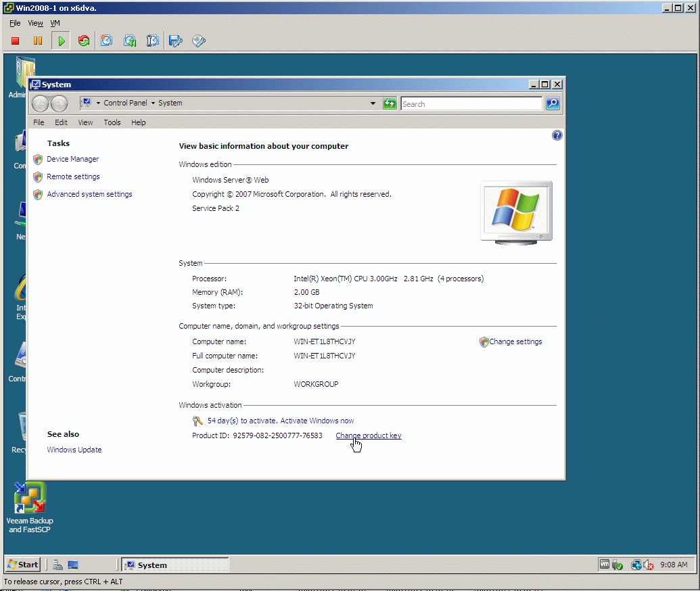The image size is (700, 591).
Task: Click the Change product key link
Action: (x=369, y=435)
